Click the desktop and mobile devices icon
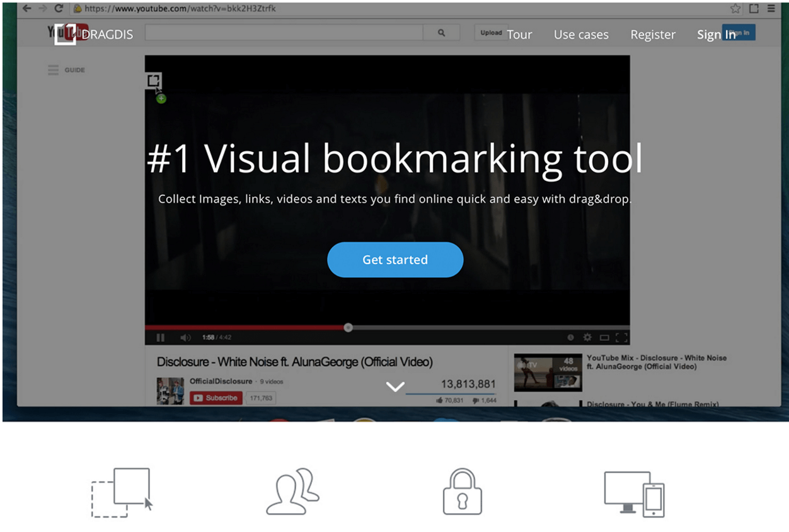The image size is (789, 532). [x=634, y=494]
